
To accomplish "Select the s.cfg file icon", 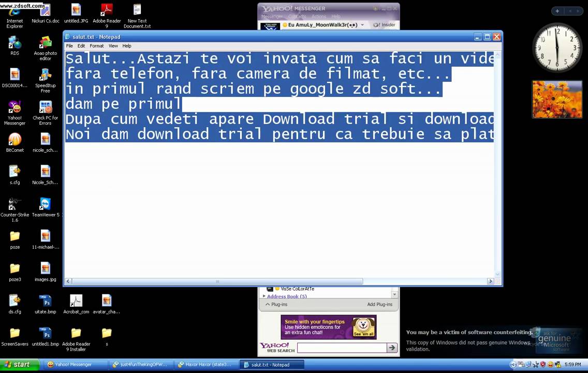I will pos(14,175).
